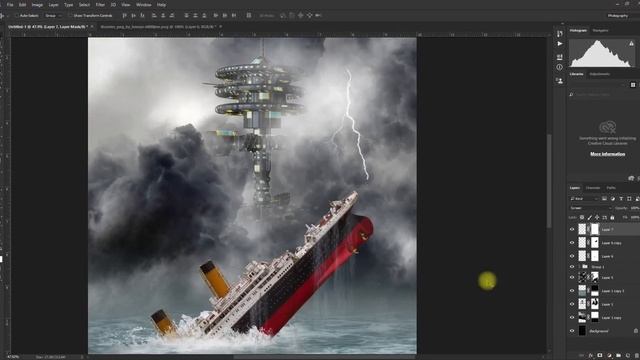Open the Screen blend mode dropdown
640x360 pixels.
[590, 208]
